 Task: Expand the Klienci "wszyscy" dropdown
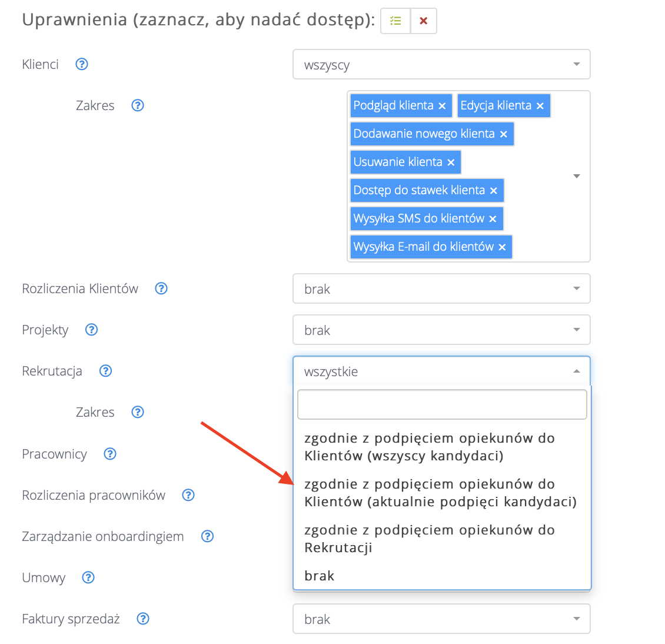pos(441,65)
